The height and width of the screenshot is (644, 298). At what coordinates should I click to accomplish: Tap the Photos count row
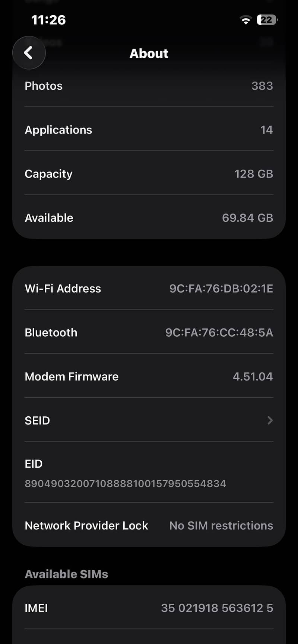pyautogui.click(x=149, y=86)
